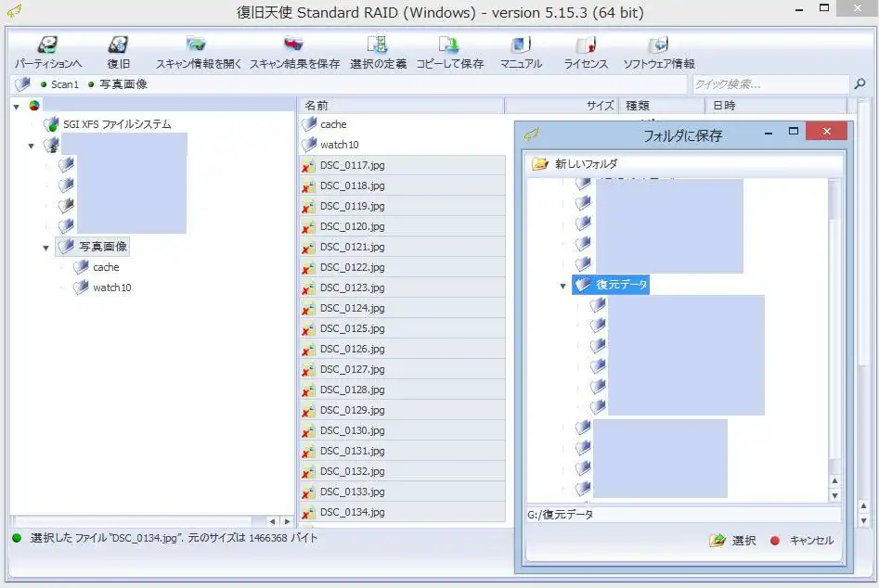Viewport: 879px width, 588px height.
Task: Sort the file list by 名前 column
Action: click(400, 106)
